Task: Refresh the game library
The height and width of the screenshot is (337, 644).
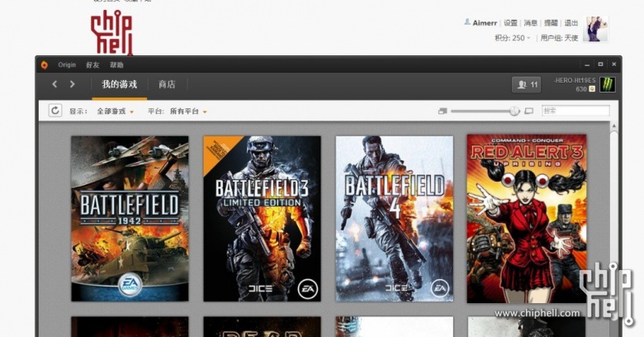Action: (x=55, y=111)
